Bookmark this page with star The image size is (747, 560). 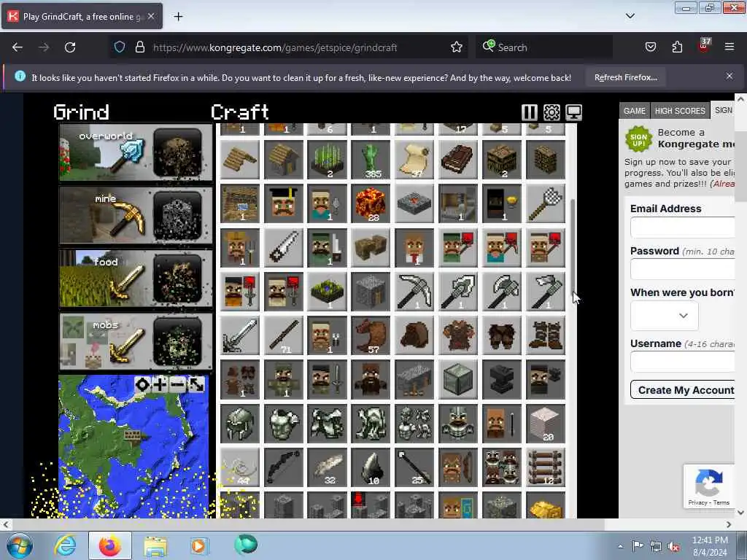pos(457,47)
